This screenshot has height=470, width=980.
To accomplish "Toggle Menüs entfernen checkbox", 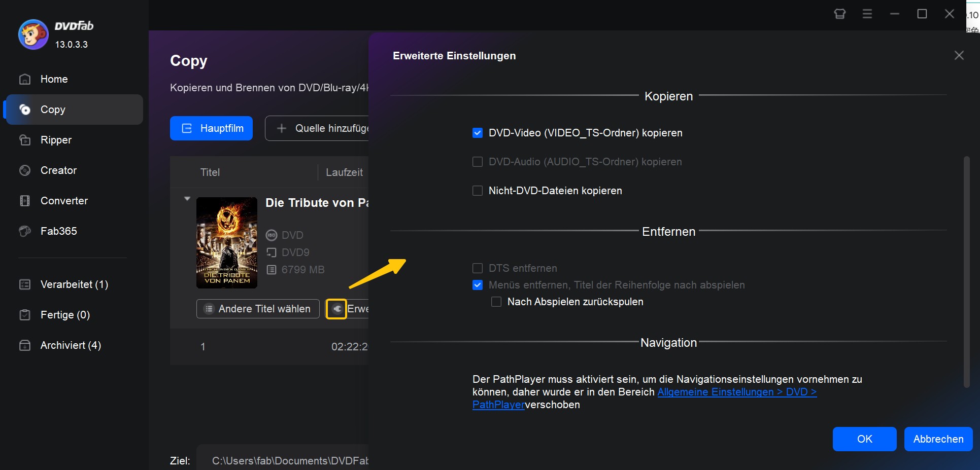I will pyautogui.click(x=478, y=285).
